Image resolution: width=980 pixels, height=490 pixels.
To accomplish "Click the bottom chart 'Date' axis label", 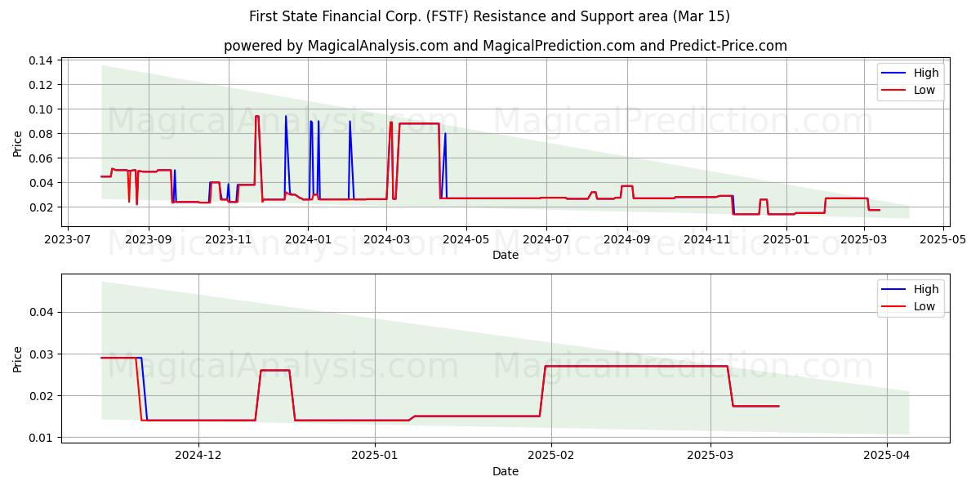I will point(506,471).
